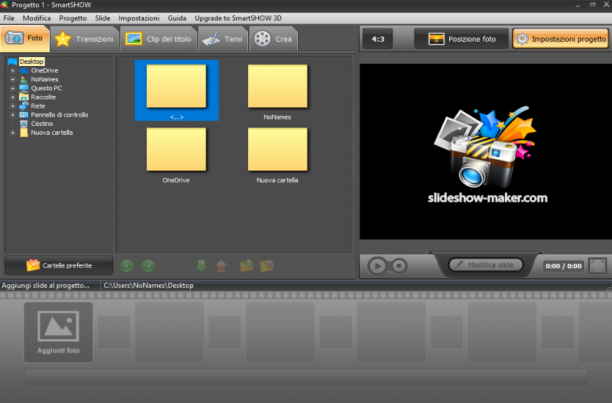The width and height of the screenshot is (612, 403).
Task: Click the first folder icon beside the orange arrow
Action: (246, 266)
